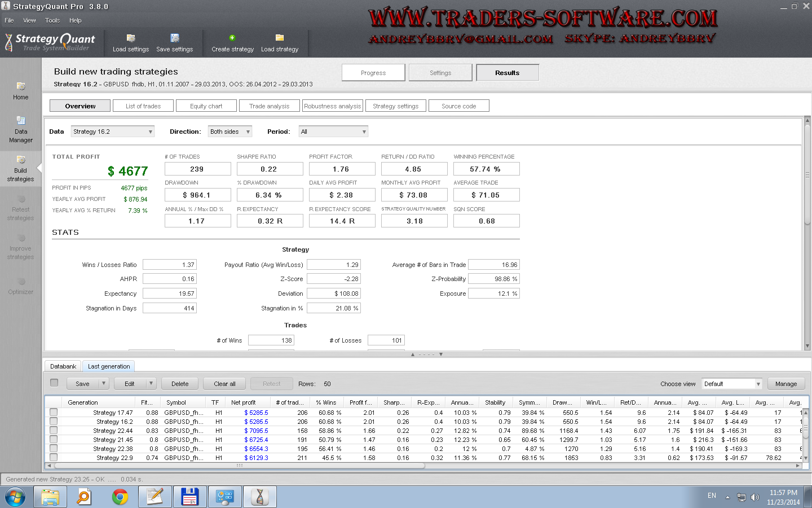Viewport: 812px width, 508px height.
Task: Sort the table by the Net profit column header
Action: [x=243, y=402]
